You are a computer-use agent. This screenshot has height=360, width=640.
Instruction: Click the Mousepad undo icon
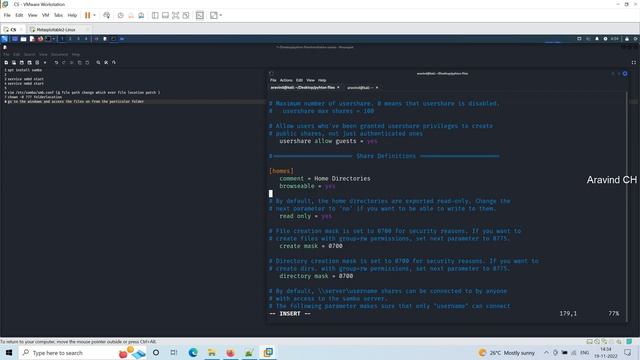[x=56, y=62]
